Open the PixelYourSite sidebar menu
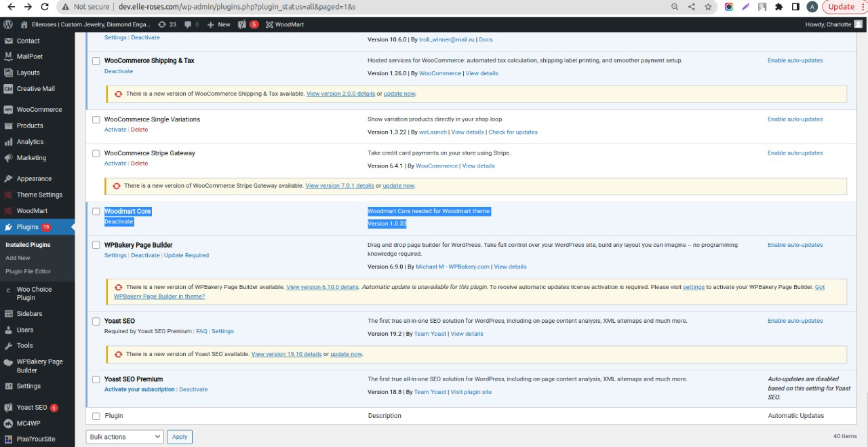Image resolution: width=868 pixels, height=447 pixels. pos(37,439)
